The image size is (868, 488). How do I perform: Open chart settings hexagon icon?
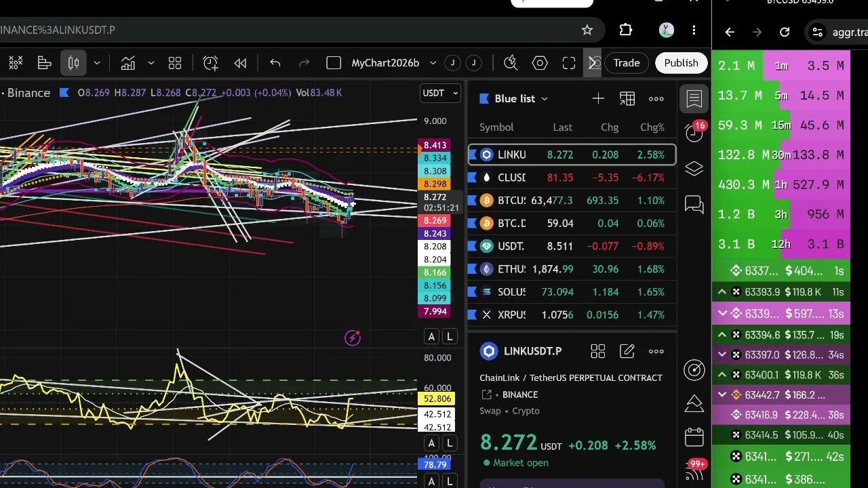coord(540,63)
